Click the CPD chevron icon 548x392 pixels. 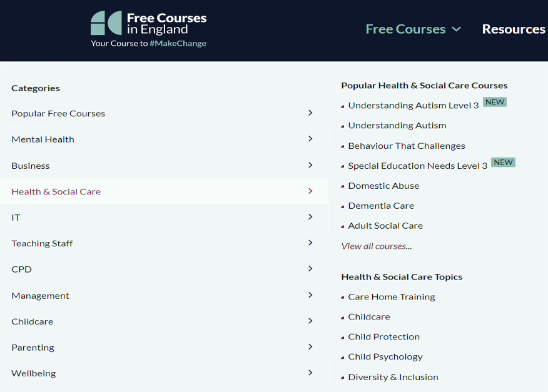coord(310,269)
